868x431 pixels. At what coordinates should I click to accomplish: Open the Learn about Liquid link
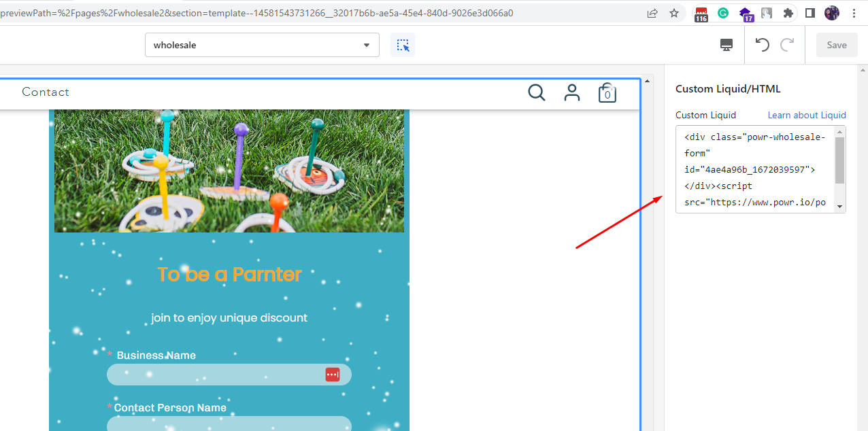point(807,115)
